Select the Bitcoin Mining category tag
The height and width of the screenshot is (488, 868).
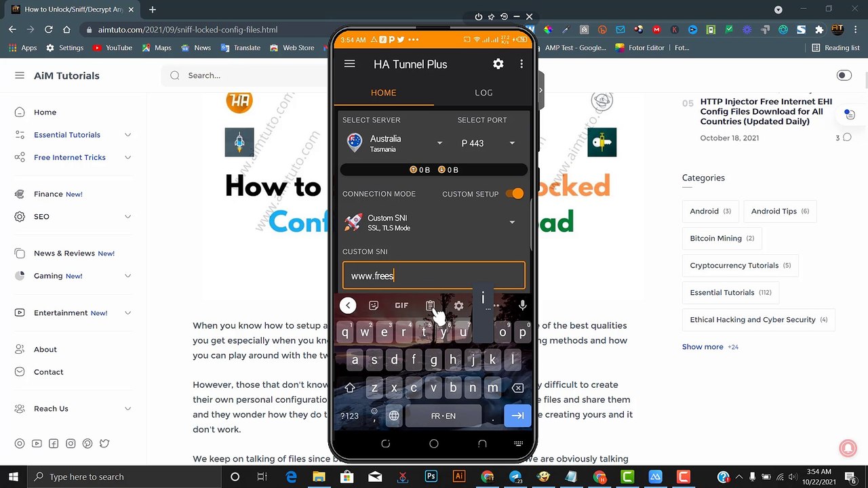click(722, 238)
